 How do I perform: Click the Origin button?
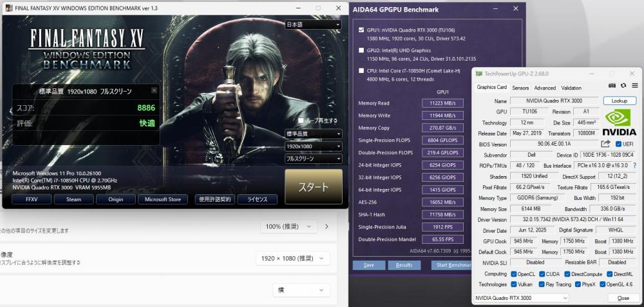tap(116, 199)
